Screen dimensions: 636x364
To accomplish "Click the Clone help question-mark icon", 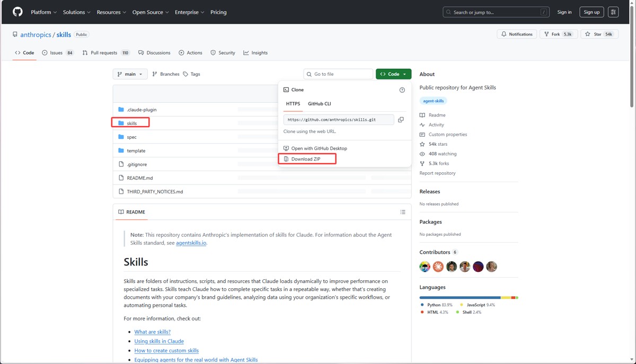I will click(402, 90).
